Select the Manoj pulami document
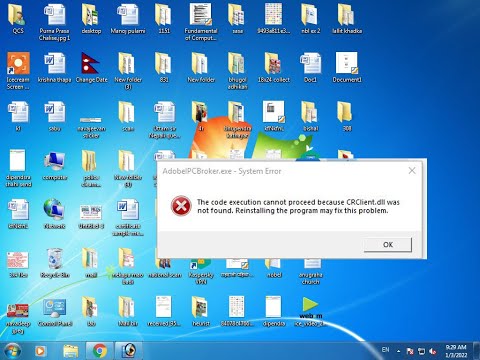This screenshot has height=360, width=480. (x=128, y=18)
